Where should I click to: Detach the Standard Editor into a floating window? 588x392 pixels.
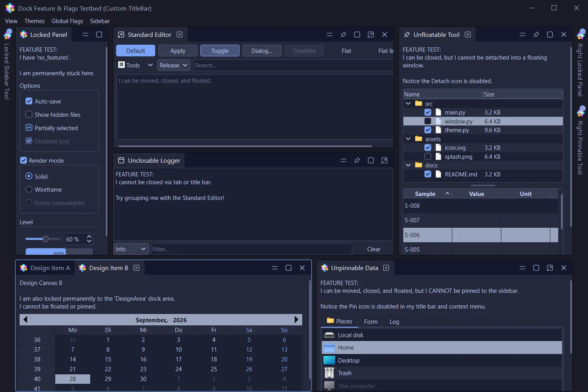[371, 34]
